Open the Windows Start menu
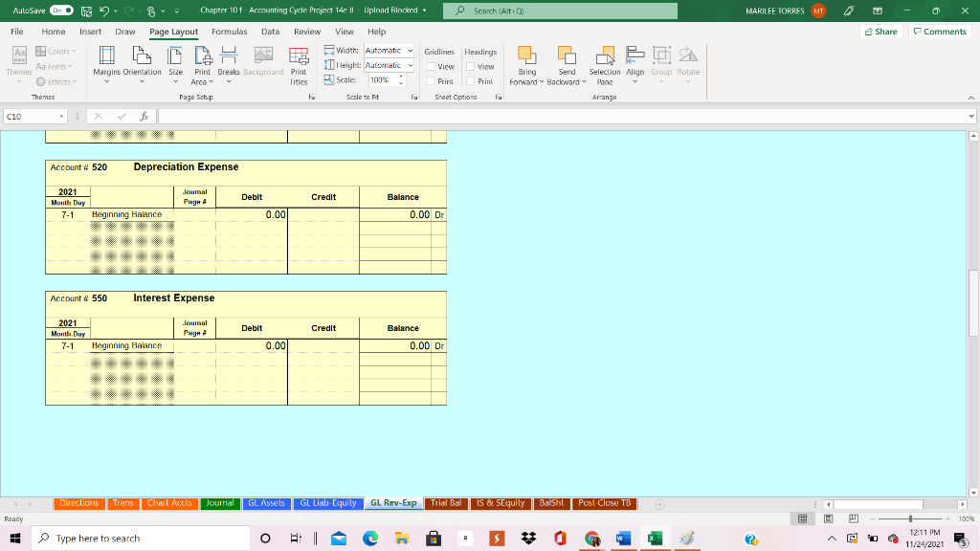Image resolution: width=980 pixels, height=551 pixels. pos(15,538)
